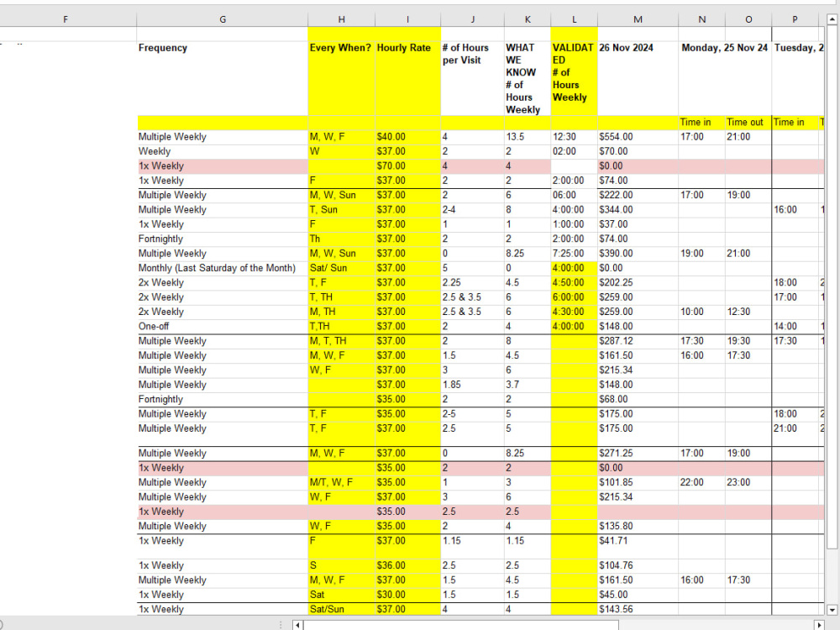Click the '$68.00' cell

[x=638, y=399]
